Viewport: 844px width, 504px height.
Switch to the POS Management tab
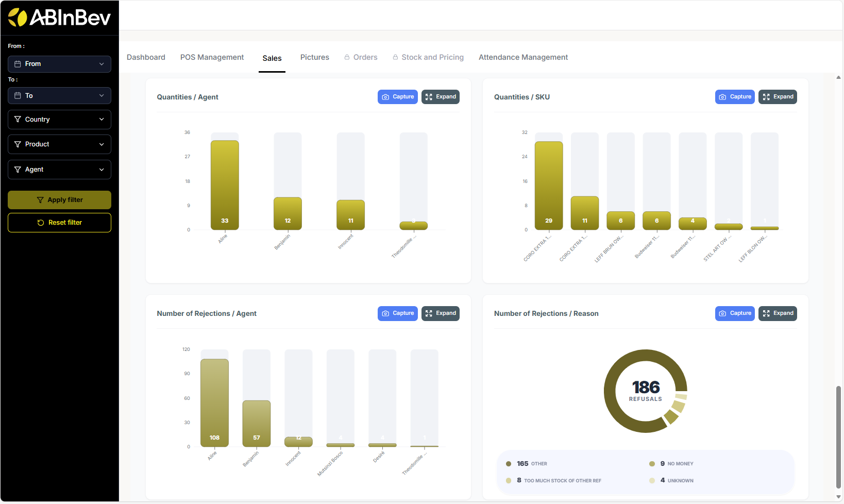tap(212, 57)
